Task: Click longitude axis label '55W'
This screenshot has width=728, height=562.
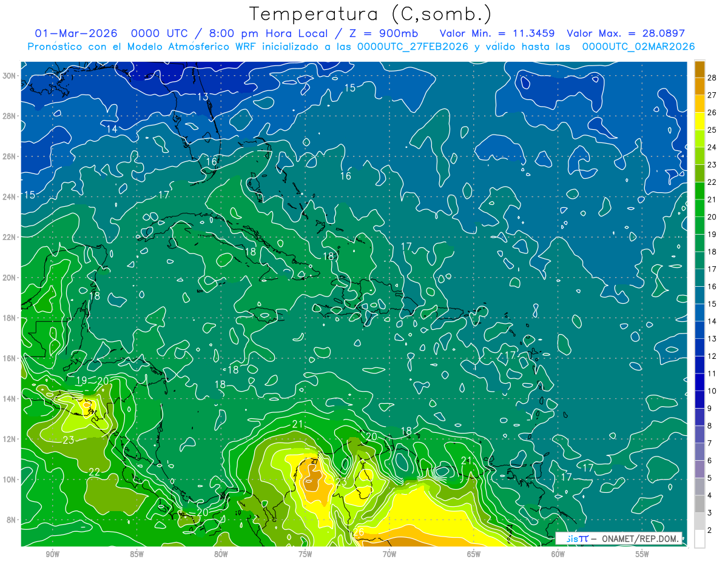Action: click(642, 554)
